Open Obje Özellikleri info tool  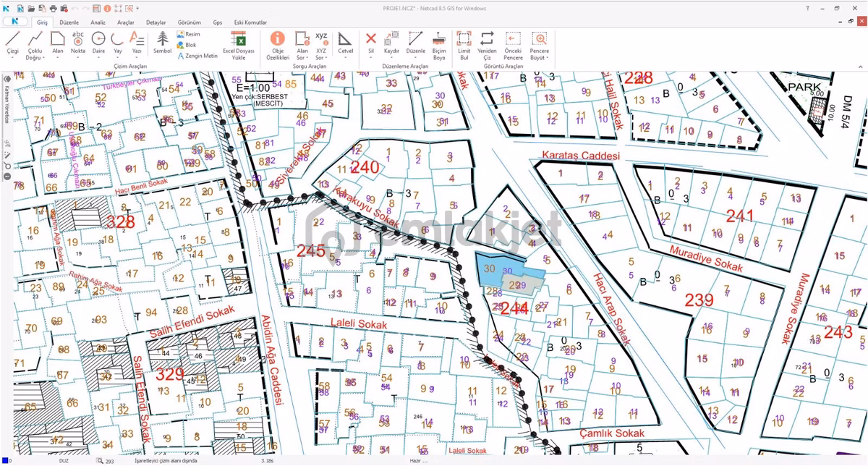pos(277,45)
